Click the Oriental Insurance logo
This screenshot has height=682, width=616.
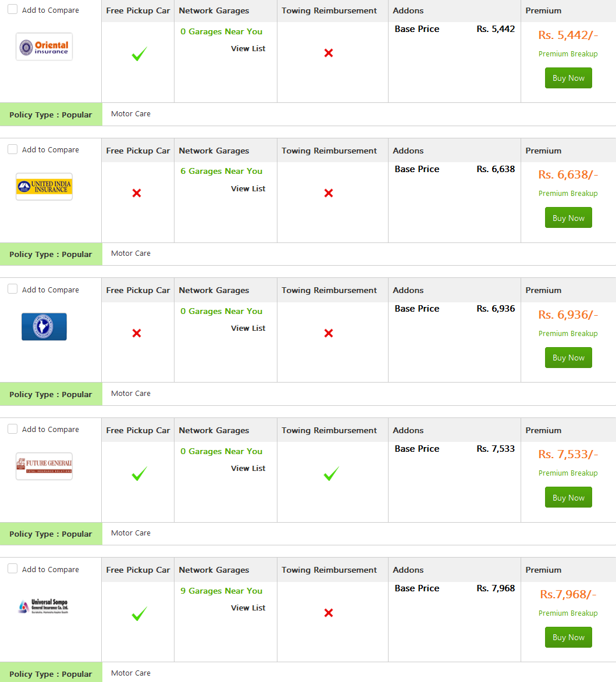click(x=44, y=47)
